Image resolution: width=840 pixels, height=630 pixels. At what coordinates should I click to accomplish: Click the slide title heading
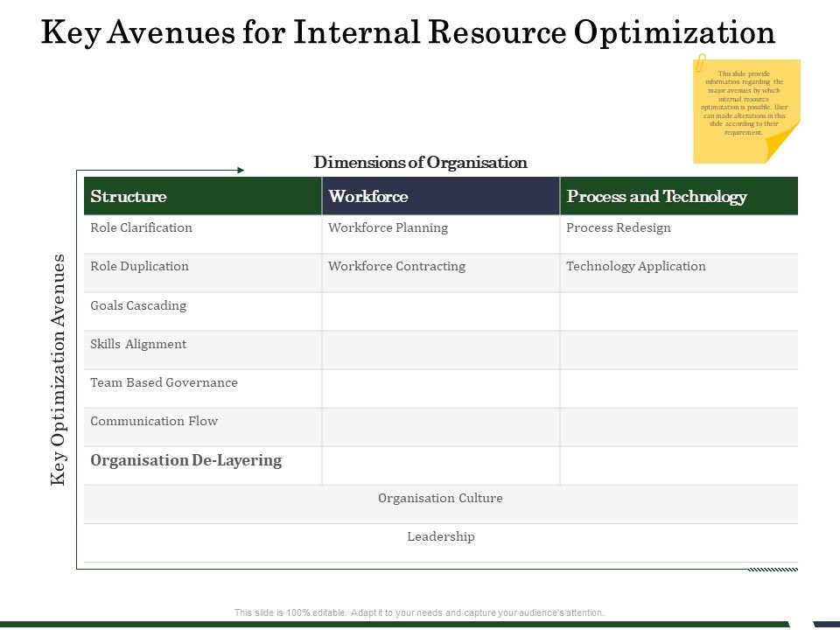click(408, 33)
